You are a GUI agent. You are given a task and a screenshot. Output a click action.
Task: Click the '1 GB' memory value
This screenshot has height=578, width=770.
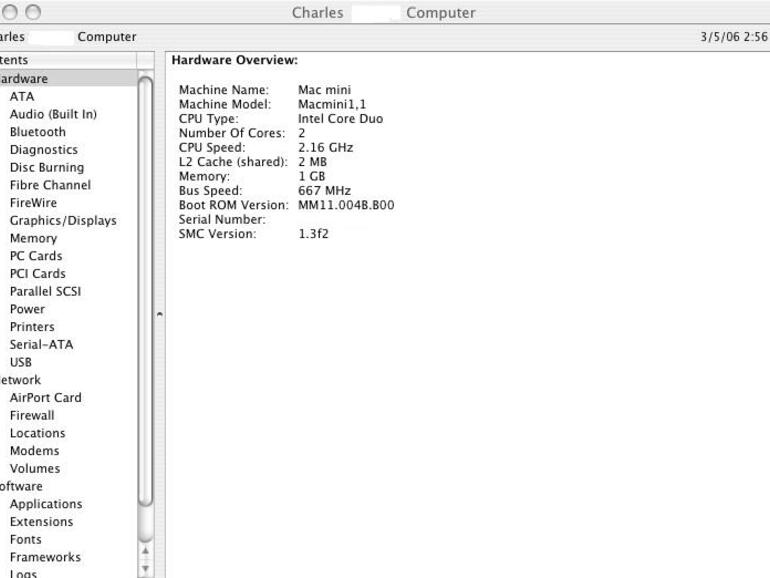coord(312,176)
